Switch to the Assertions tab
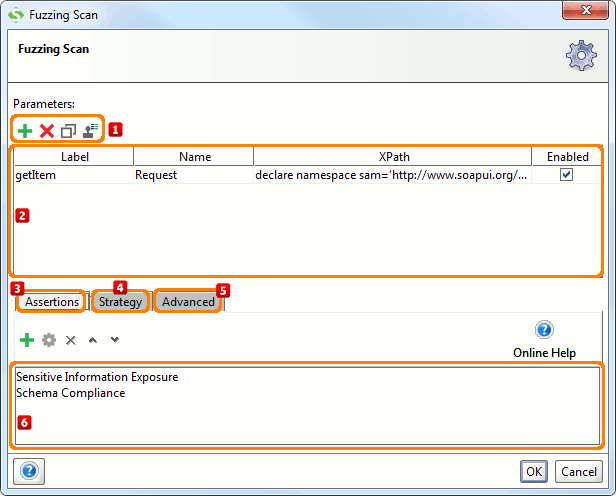The height and width of the screenshot is (496, 616). tap(52, 302)
